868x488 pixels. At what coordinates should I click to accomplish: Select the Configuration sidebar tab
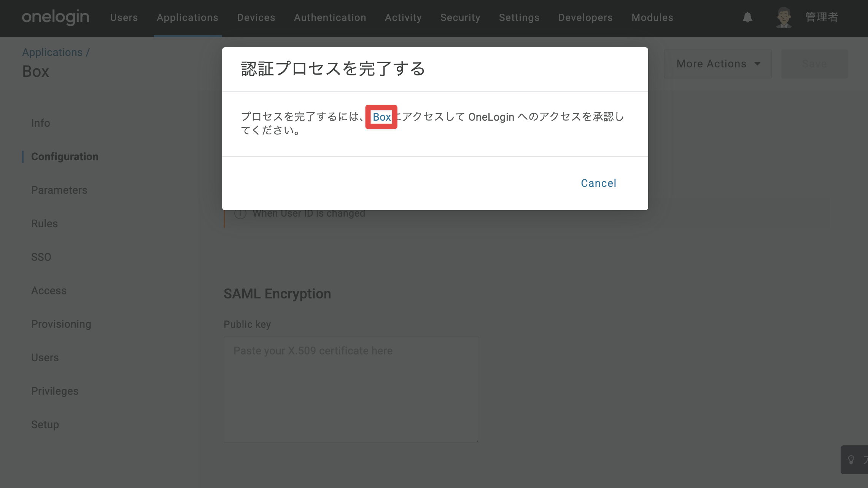[x=65, y=156]
